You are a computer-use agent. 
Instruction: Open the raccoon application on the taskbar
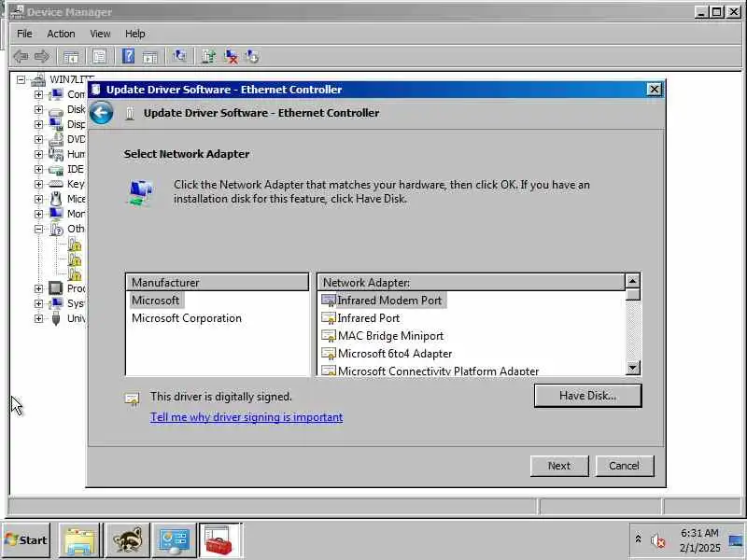click(x=128, y=540)
